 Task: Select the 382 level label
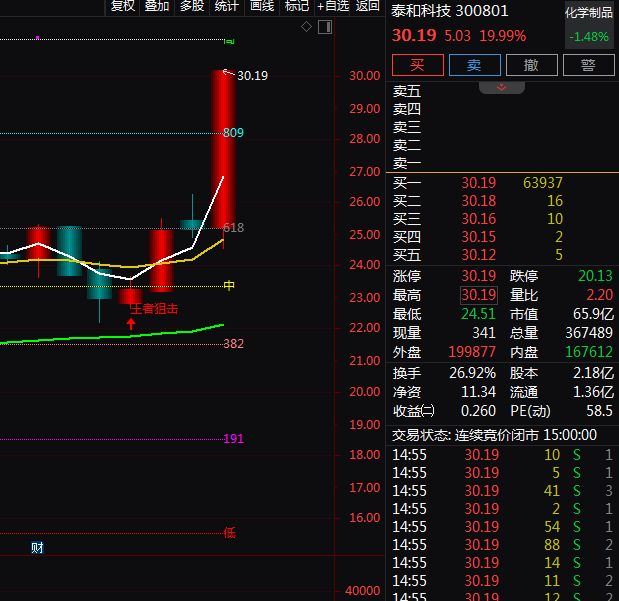tap(233, 344)
